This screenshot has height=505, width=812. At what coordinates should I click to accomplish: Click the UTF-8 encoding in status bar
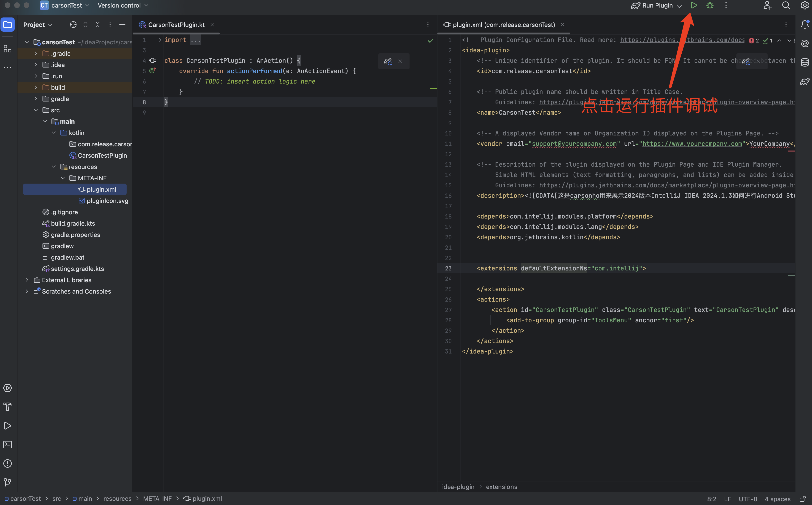(x=748, y=499)
